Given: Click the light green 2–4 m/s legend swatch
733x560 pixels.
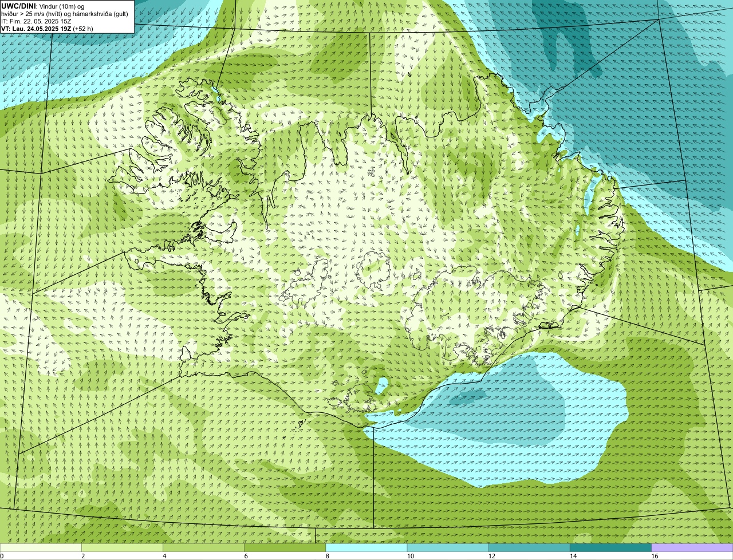Looking at the screenshot, I should [122, 547].
